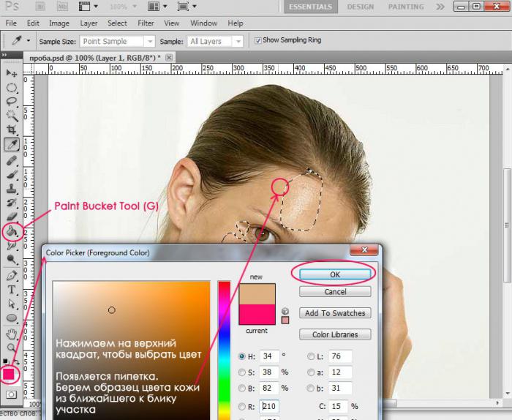Viewport: 512px width, 420px height.
Task: Select the Path Selection tool
Action: 12,304
